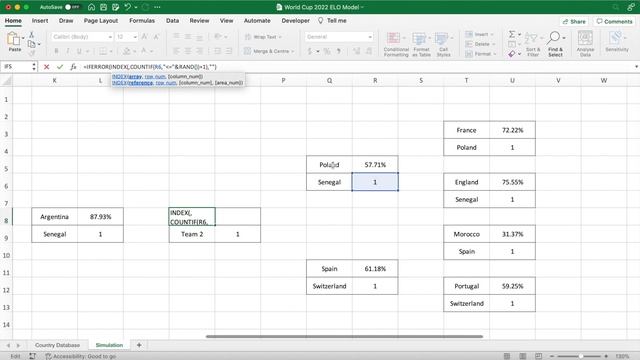Screen dimensions: 640x360
Task: Click the Home icon in title bar
Action: click(x=91, y=7)
